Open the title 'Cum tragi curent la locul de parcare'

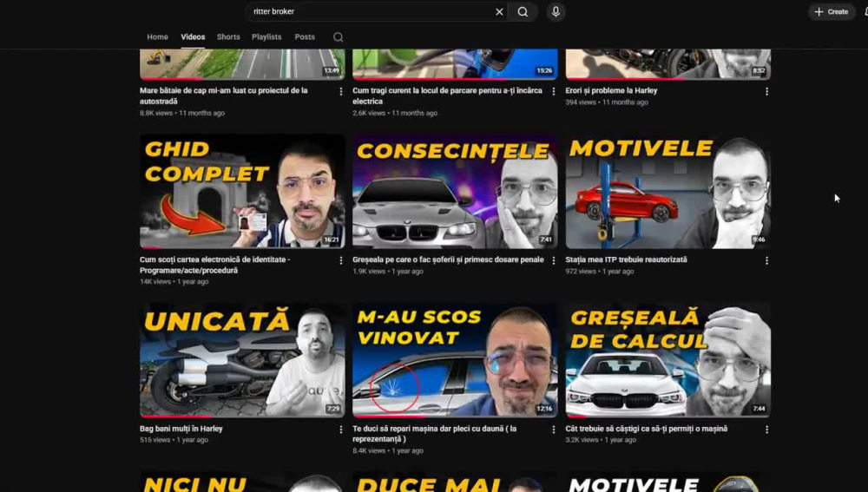447,95
